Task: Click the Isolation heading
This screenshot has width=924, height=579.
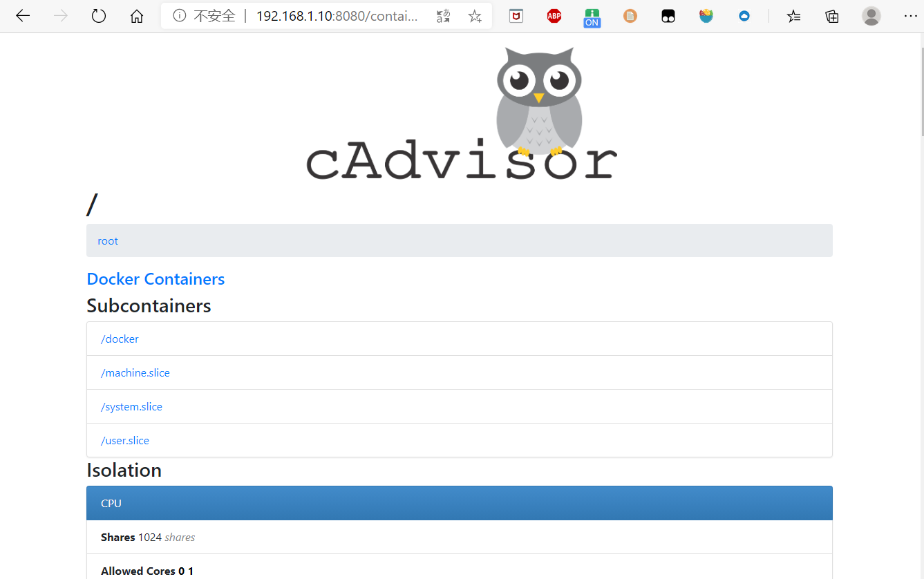Action: click(124, 470)
